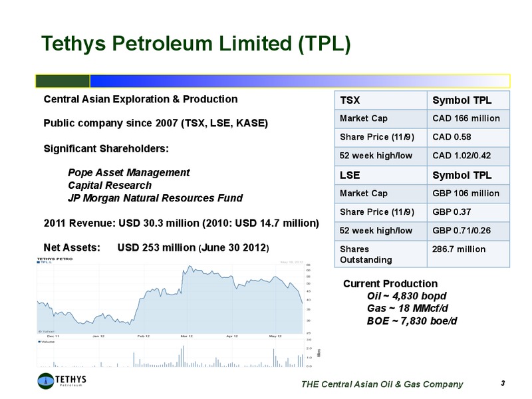Click the Tethys Petroleum logo icon
This screenshot has width=532, height=399.
[x=45, y=380]
